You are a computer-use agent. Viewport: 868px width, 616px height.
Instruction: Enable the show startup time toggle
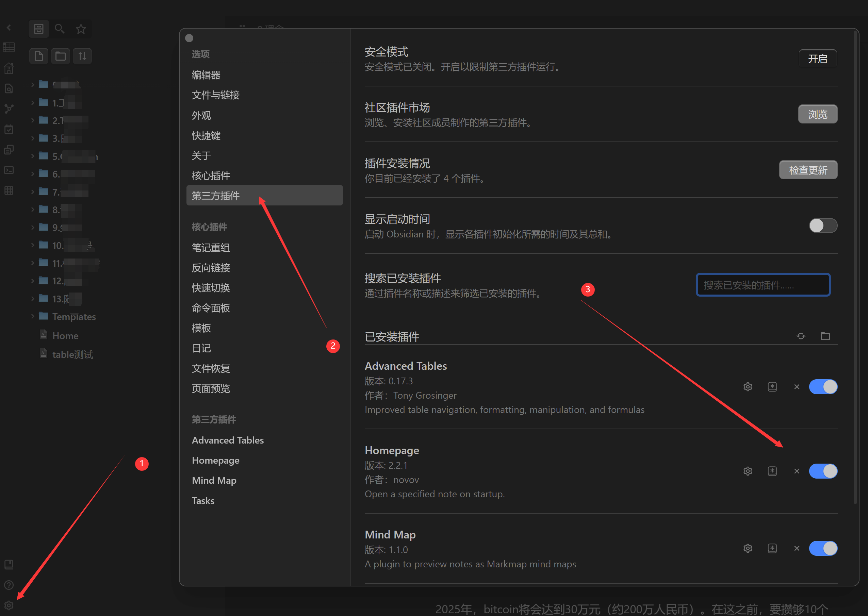(x=822, y=226)
